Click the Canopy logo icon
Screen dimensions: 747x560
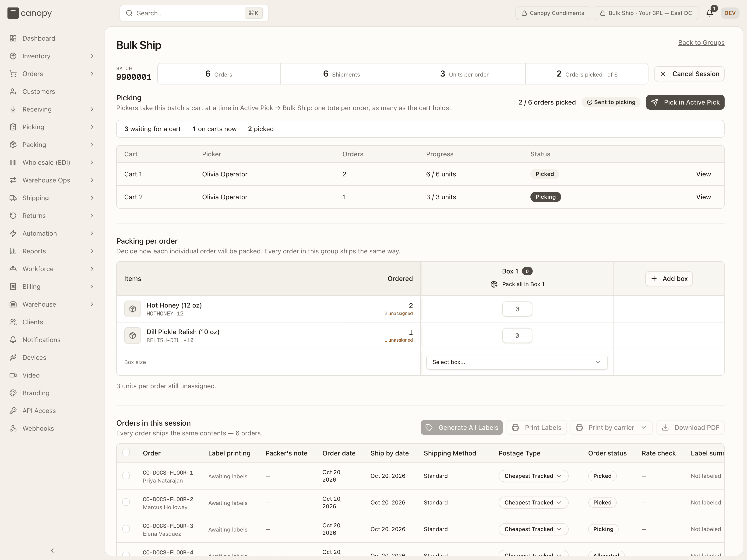point(13,13)
